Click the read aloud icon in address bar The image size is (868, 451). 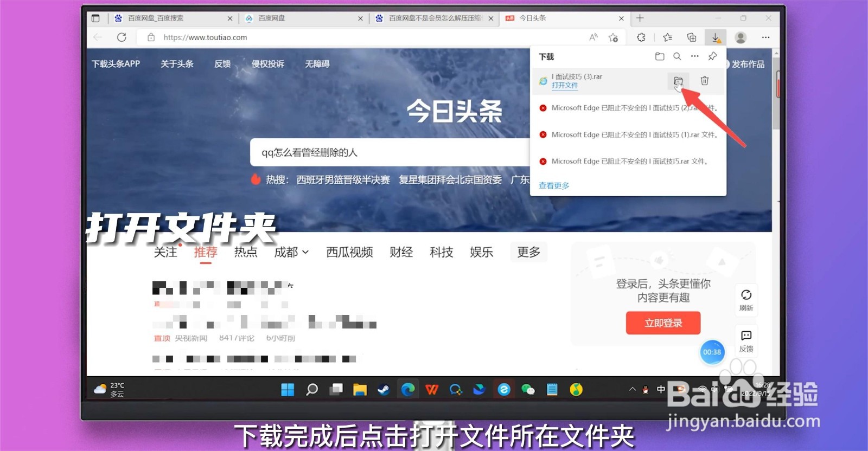coord(593,37)
